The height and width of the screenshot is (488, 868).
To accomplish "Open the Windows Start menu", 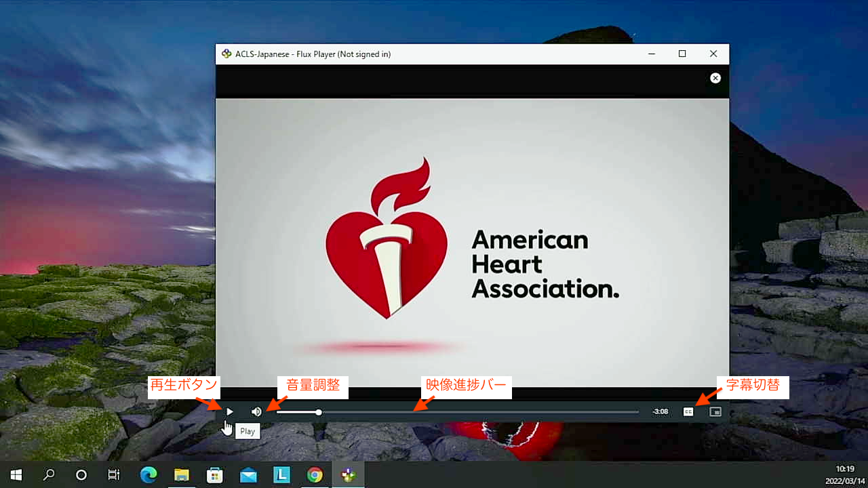I will point(16,474).
